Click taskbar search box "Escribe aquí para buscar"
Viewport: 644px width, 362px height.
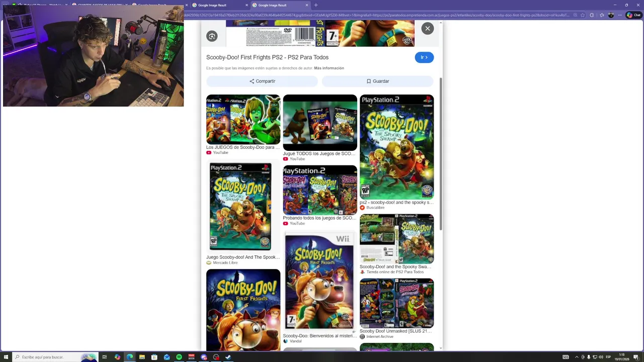point(55,357)
